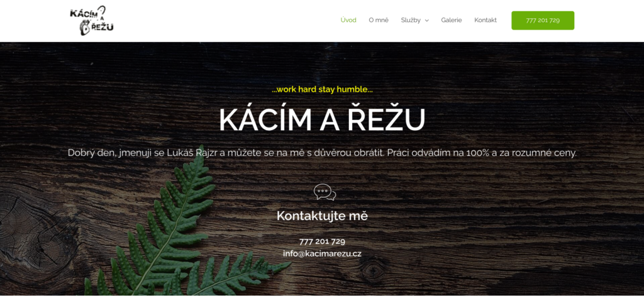Click the green 777 201 729 button
This screenshot has height=298, width=644.
pyautogui.click(x=543, y=21)
